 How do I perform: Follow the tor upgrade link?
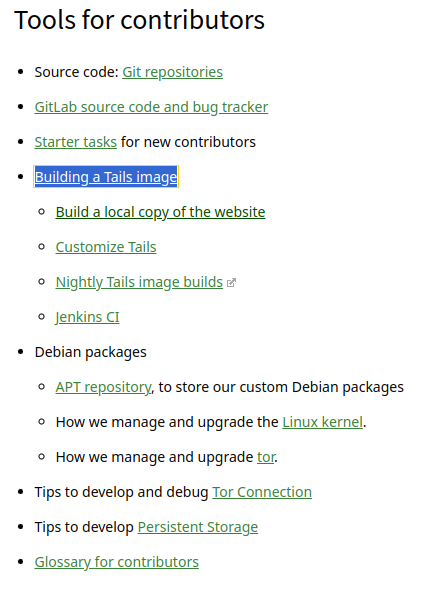tap(266, 457)
